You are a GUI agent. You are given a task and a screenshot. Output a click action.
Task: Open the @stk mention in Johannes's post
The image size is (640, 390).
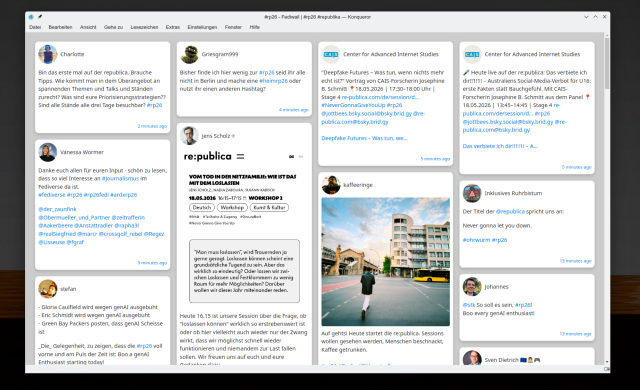tap(469, 305)
